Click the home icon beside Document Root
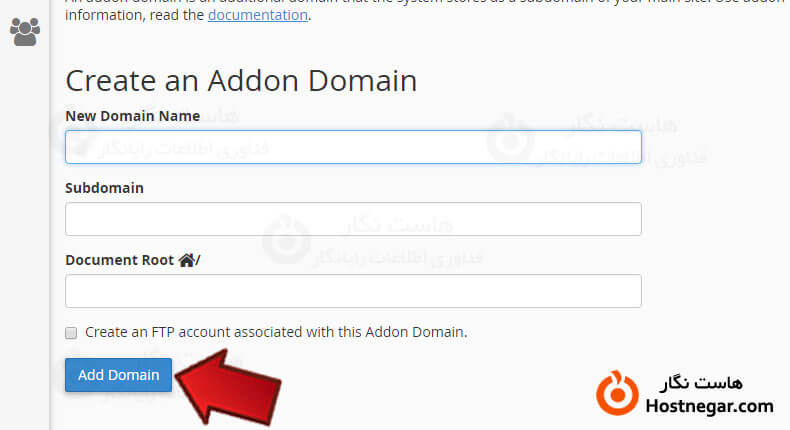This screenshot has width=790, height=430. tap(186, 260)
